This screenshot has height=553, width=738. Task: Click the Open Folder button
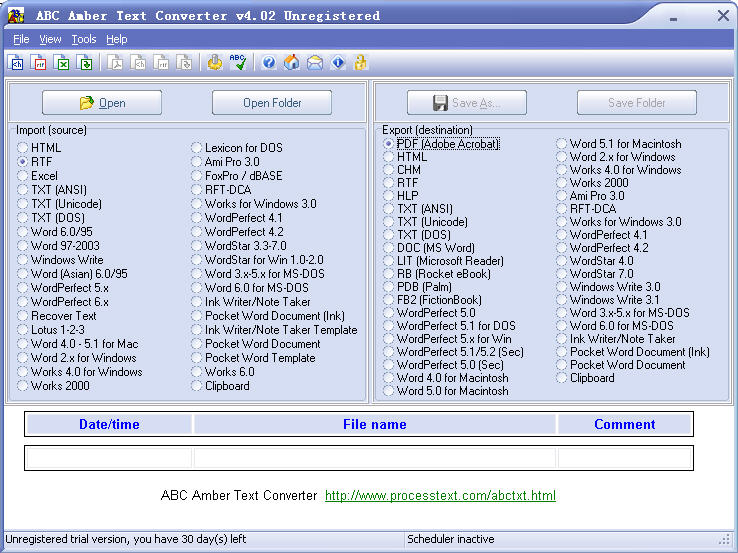point(272,103)
